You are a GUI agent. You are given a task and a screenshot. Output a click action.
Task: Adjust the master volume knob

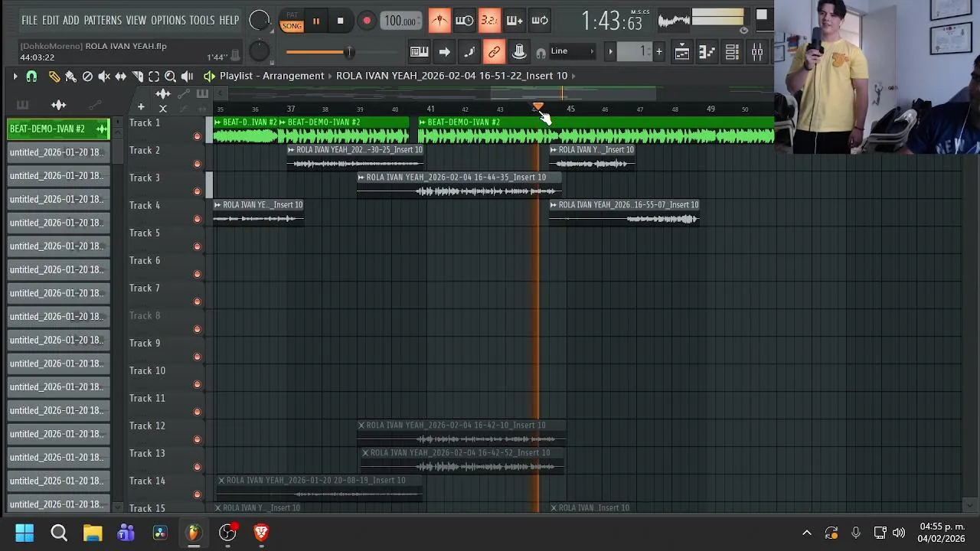coord(260,21)
